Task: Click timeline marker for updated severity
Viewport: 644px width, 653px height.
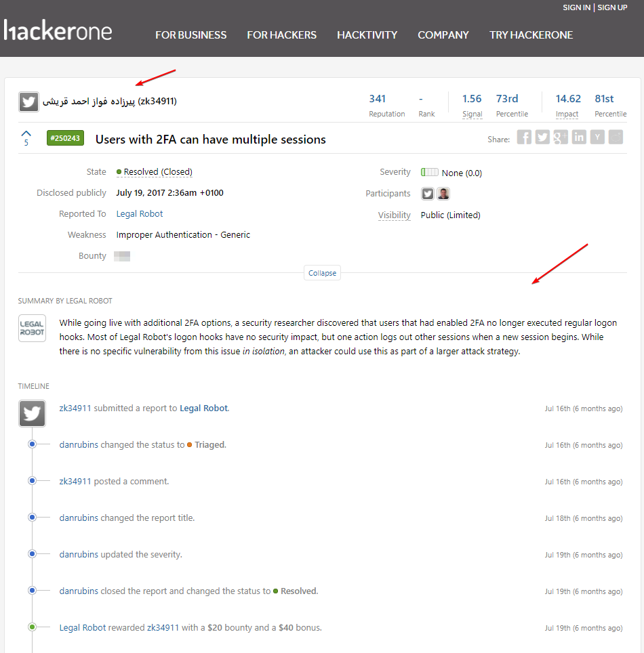Action: click(x=32, y=554)
